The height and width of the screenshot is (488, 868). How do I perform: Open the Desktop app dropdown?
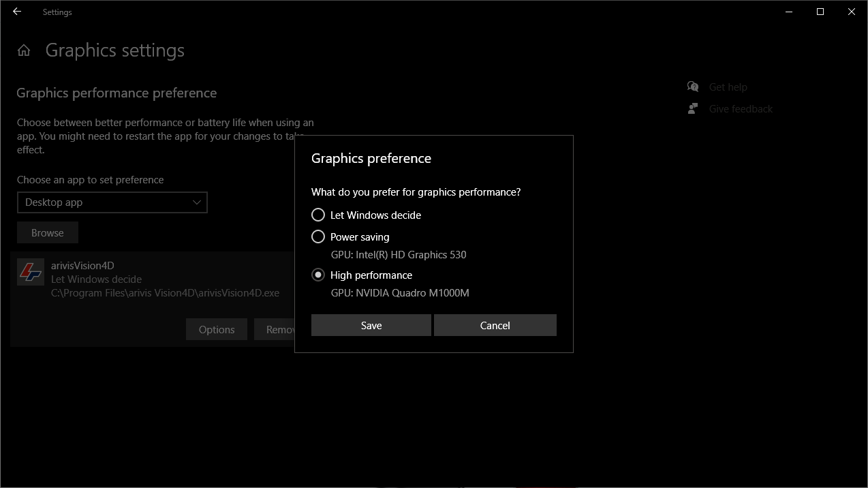click(x=112, y=202)
